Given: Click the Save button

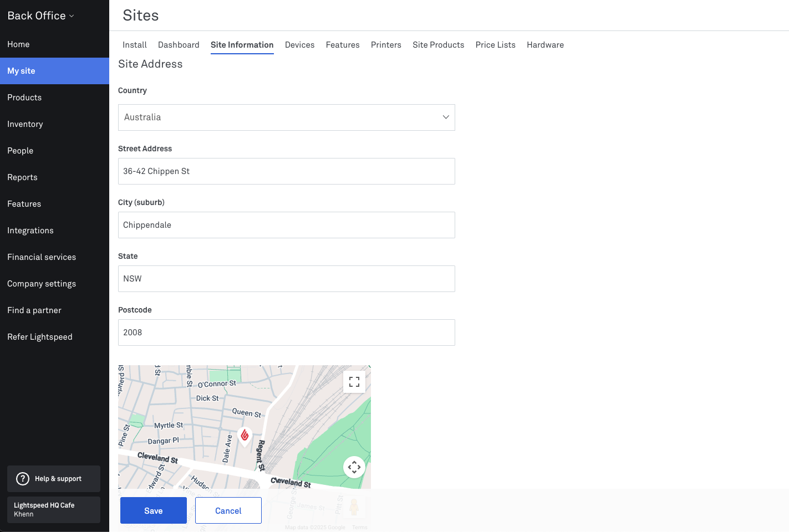Looking at the screenshot, I should click(154, 510).
